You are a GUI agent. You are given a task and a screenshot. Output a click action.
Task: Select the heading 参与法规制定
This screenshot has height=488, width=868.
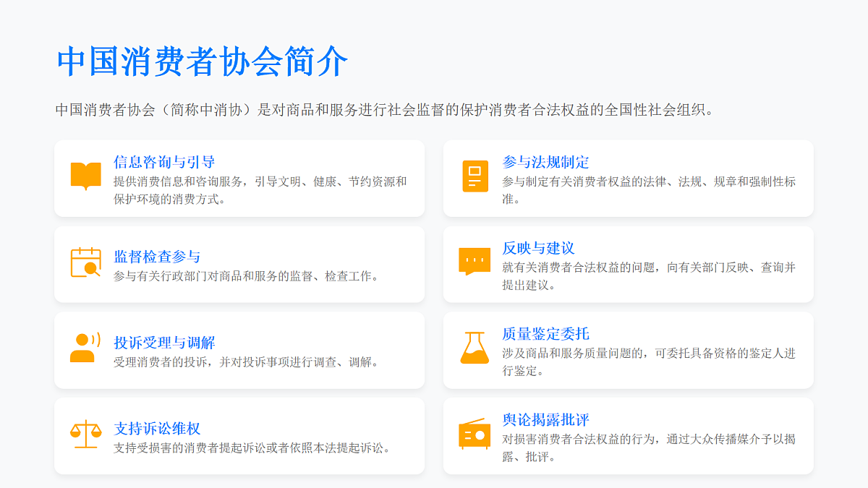coord(546,162)
